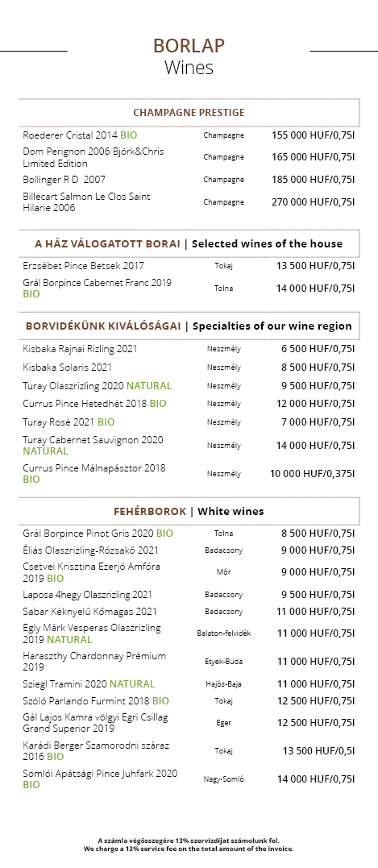Select Éliás Olaszrizling-Rózsakő 2021
Screen dimensions: 378x868
pos(91,550)
